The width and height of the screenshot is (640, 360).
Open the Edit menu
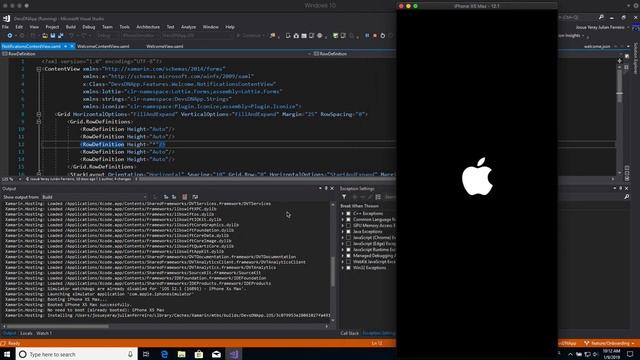[19, 27]
